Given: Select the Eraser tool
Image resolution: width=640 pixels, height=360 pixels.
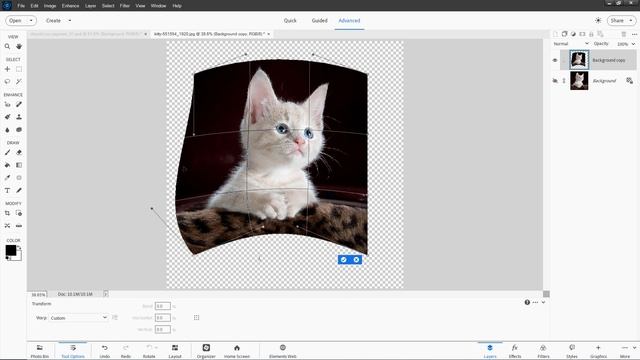Looking at the screenshot, I should coord(19,152).
